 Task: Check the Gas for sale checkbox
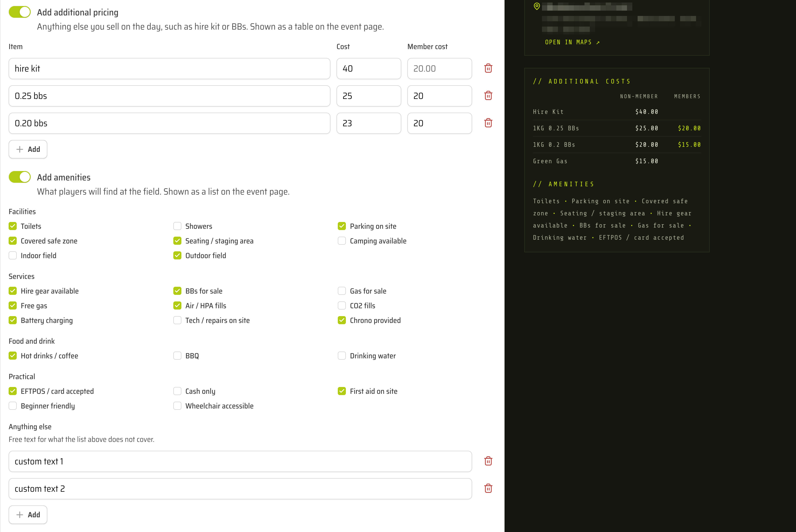pyautogui.click(x=342, y=291)
